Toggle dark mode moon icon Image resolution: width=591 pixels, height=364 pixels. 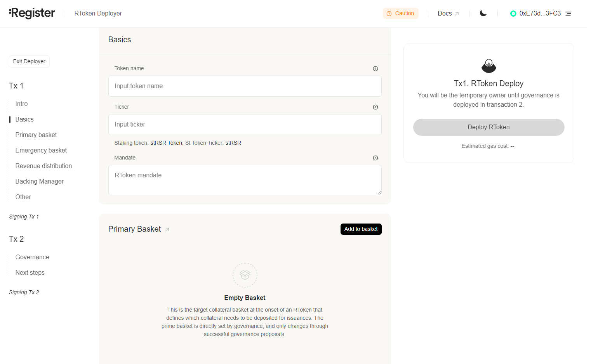point(483,13)
